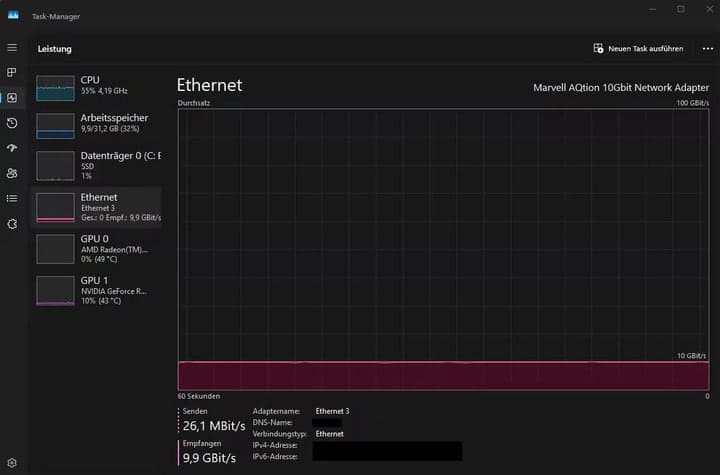
Task: Open the hamburger navigation menu
Action: point(12,48)
